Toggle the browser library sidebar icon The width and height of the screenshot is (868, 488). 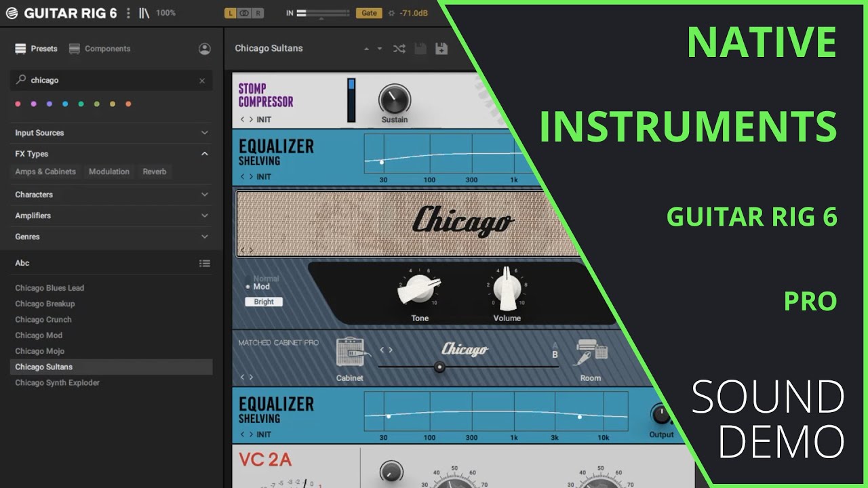(x=144, y=13)
